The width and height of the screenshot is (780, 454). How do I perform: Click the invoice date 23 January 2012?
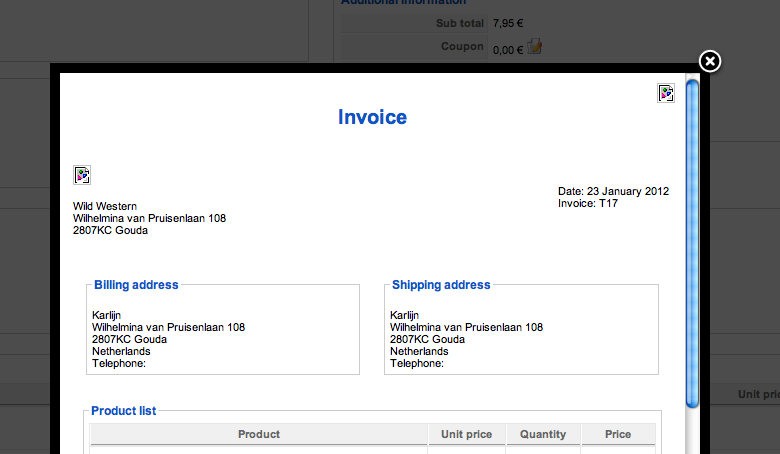point(628,191)
